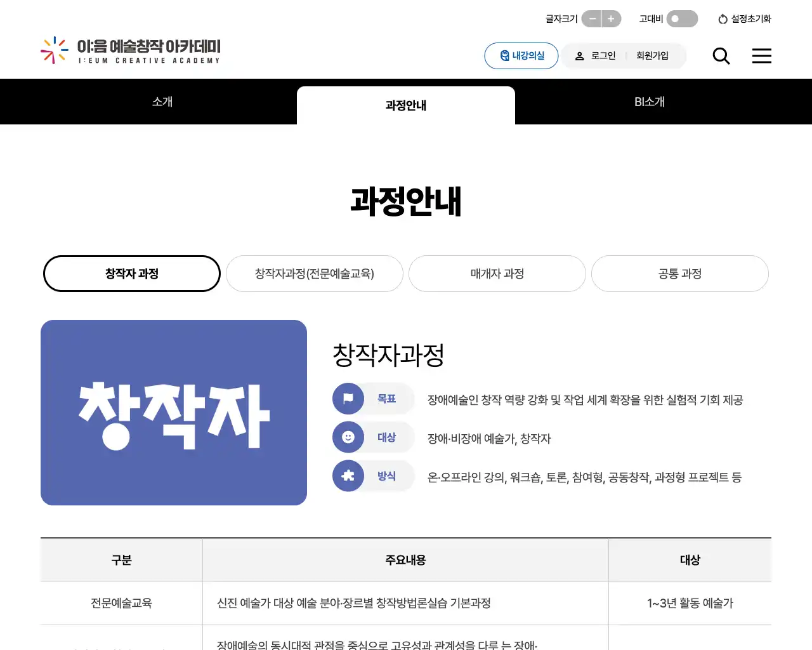Go to the 소개 menu tab
This screenshot has width=812, height=650.
click(x=162, y=102)
